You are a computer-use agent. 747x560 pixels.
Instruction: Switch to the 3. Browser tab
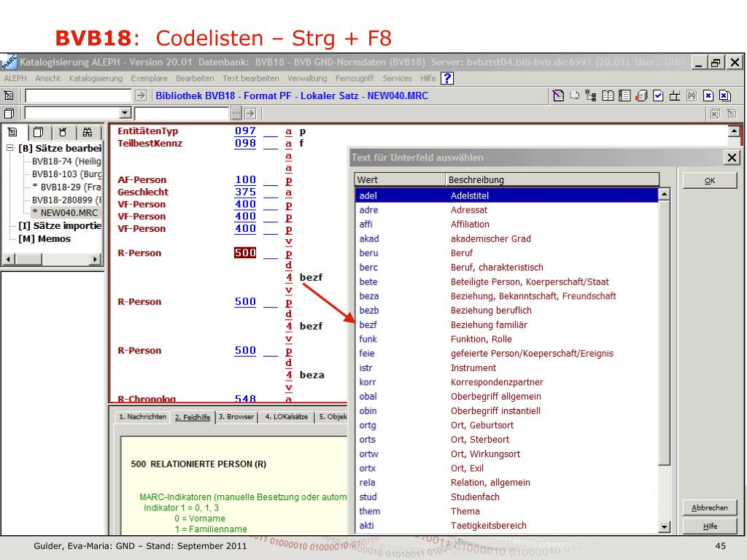tap(237, 417)
